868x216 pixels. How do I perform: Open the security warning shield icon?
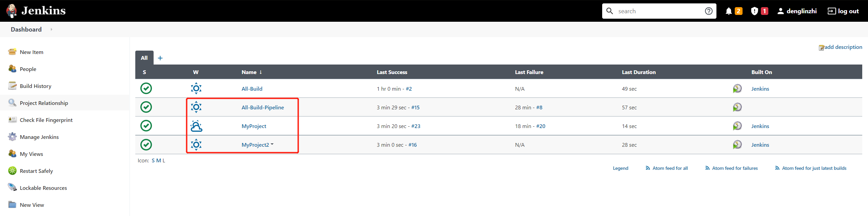point(754,11)
